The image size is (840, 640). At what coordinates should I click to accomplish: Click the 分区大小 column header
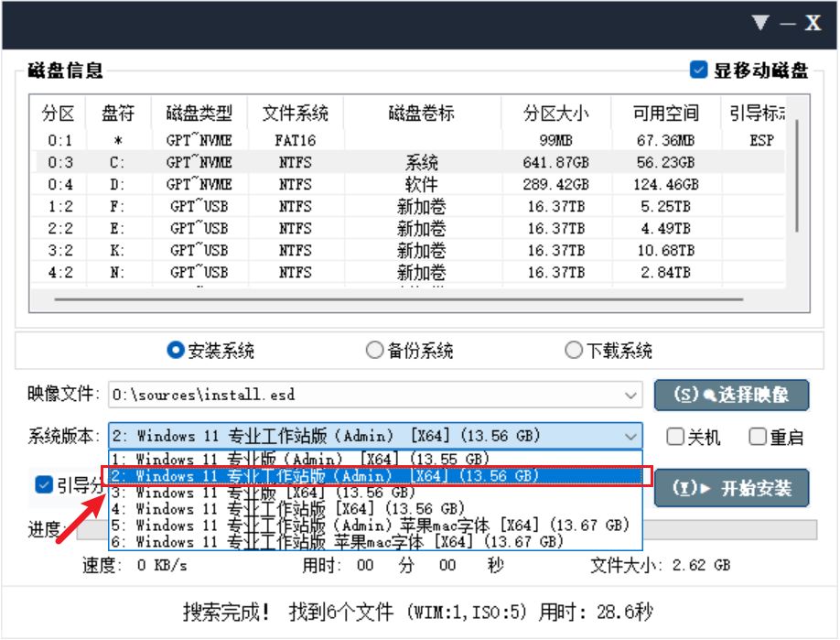(x=556, y=114)
